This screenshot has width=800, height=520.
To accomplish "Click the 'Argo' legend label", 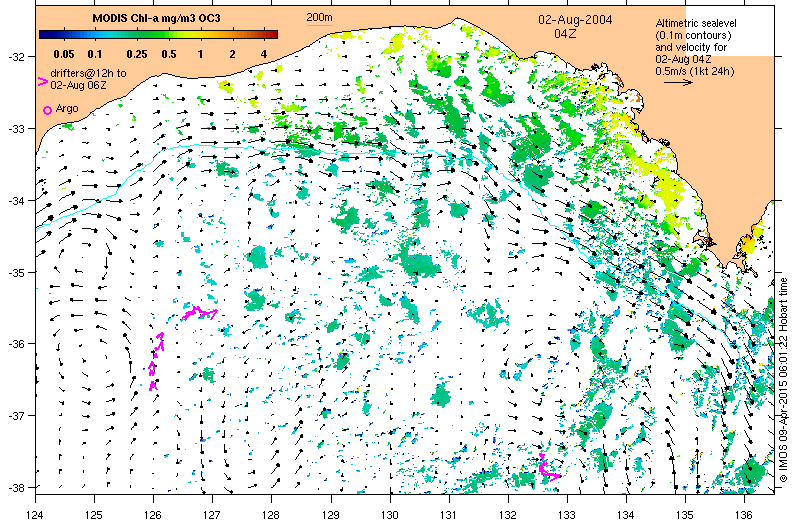I will (67, 108).
